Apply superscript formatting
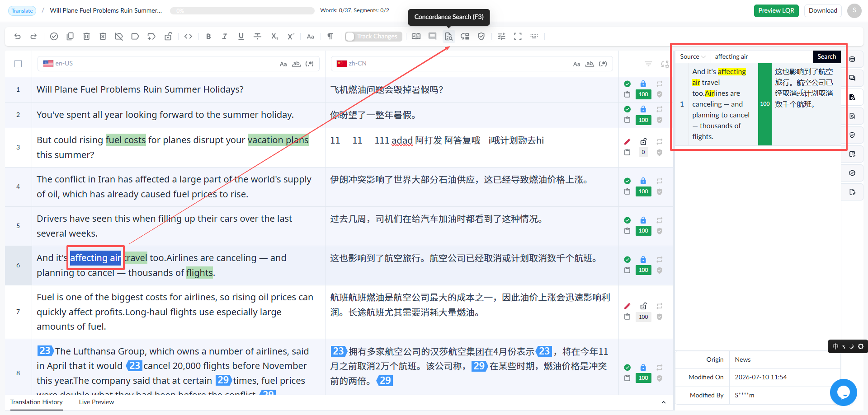Viewport: 868px width, 415px height. click(291, 37)
